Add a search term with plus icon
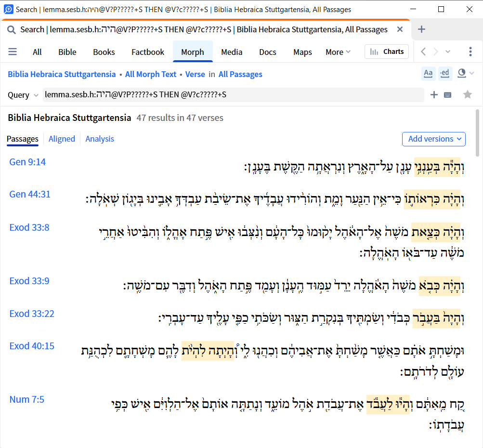The height and width of the screenshot is (448, 483). pyautogui.click(x=434, y=94)
